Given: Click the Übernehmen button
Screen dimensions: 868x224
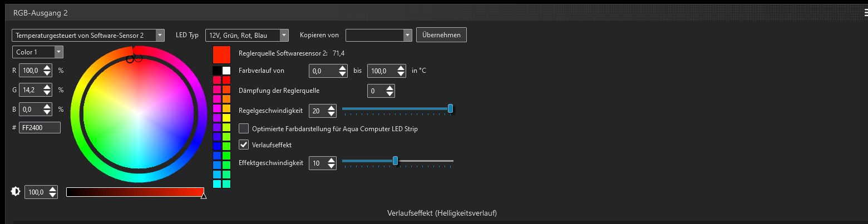Looking at the screenshot, I should (441, 35).
